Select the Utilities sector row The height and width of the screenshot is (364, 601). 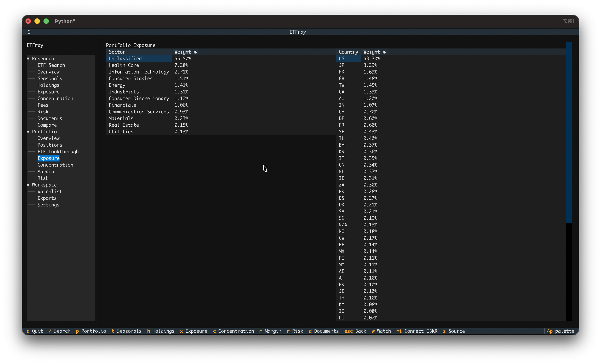(x=221, y=132)
